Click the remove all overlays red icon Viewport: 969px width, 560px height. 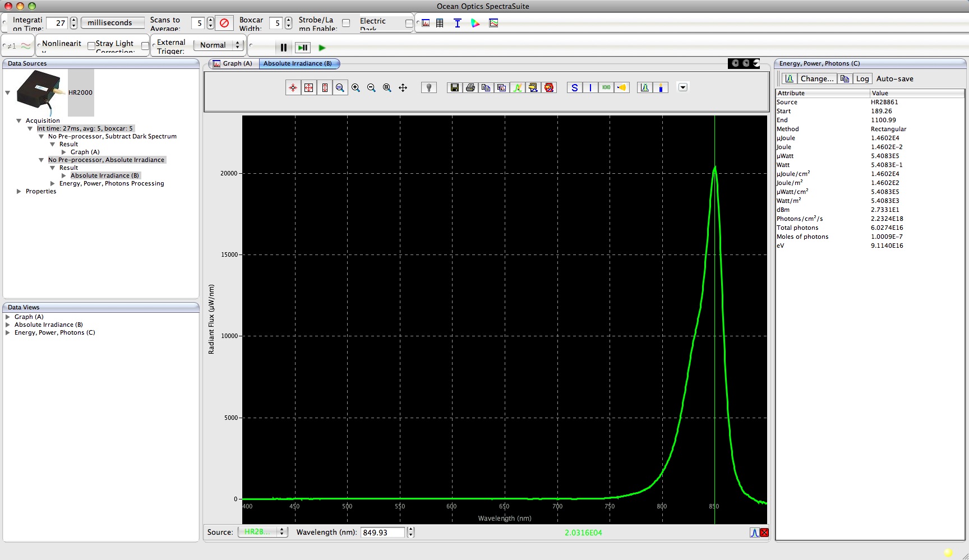tap(549, 87)
